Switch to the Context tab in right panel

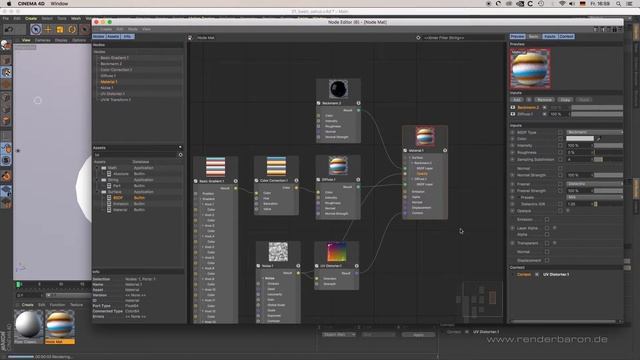point(567,37)
